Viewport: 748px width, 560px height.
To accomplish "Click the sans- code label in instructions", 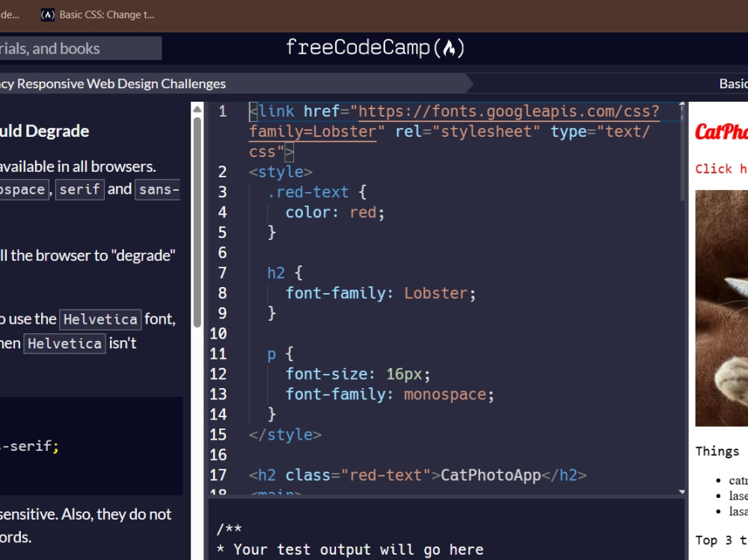I will pyautogui.click(x=159, y=189).
